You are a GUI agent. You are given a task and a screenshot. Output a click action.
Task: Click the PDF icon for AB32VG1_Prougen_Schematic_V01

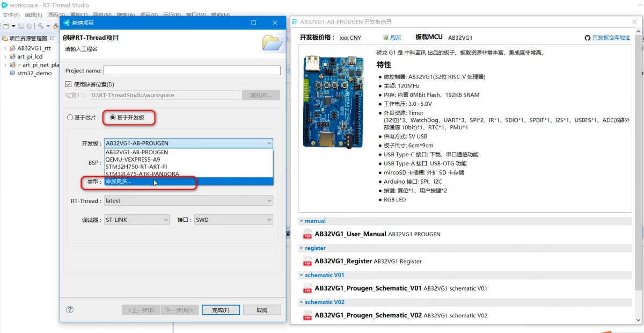tap(308, 288)
